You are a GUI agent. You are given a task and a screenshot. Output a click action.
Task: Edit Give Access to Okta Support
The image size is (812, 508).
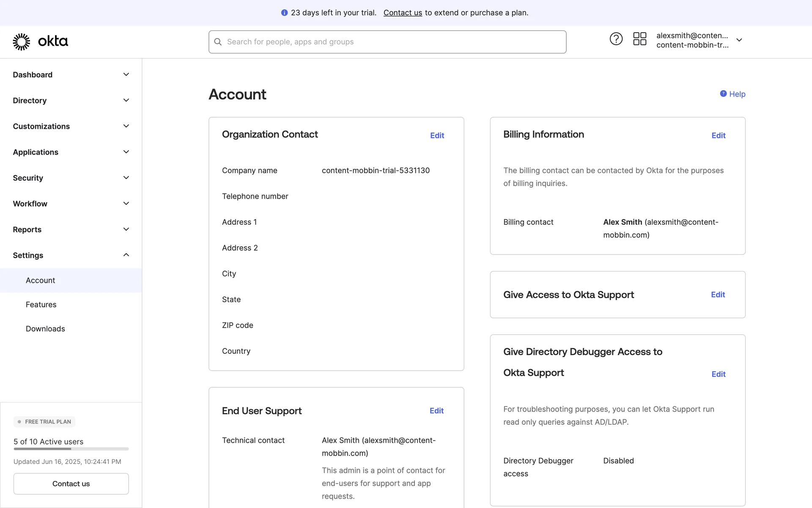pyautogui.click(x=718, y=295)
